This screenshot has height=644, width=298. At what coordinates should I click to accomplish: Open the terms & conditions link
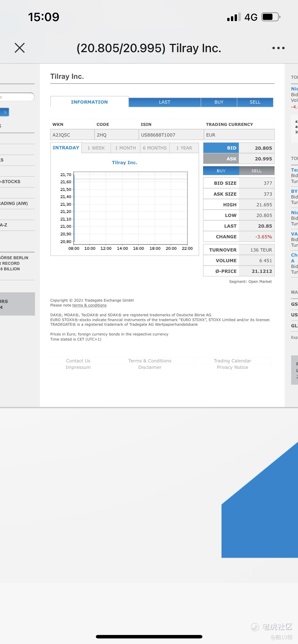(89, 305)
